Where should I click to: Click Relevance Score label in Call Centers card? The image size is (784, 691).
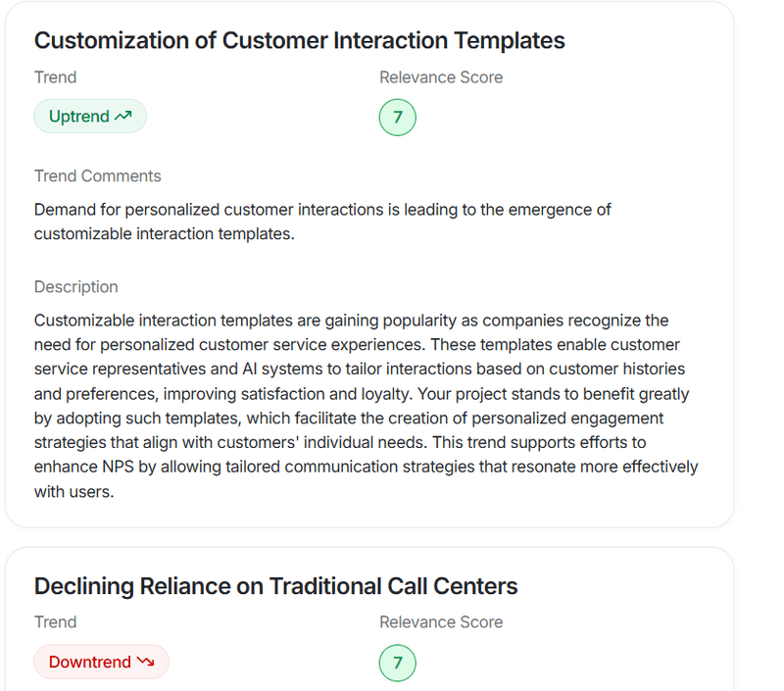click(x=441, y=622)
